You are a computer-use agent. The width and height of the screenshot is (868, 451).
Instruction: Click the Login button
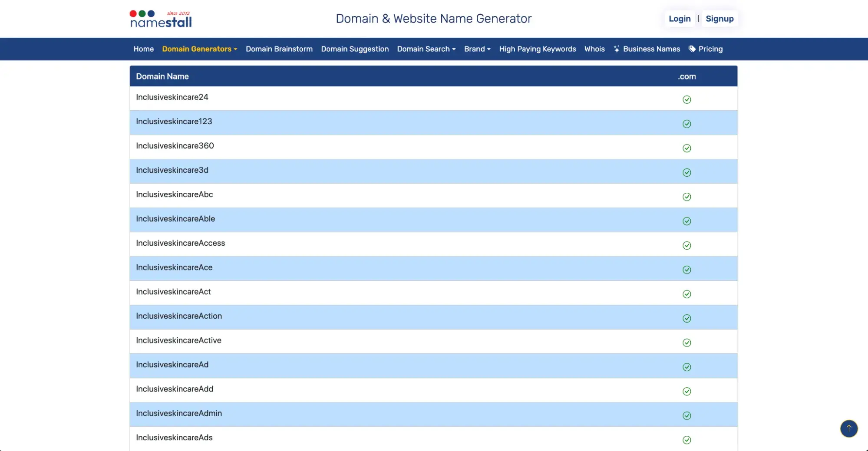coord(679,19)
